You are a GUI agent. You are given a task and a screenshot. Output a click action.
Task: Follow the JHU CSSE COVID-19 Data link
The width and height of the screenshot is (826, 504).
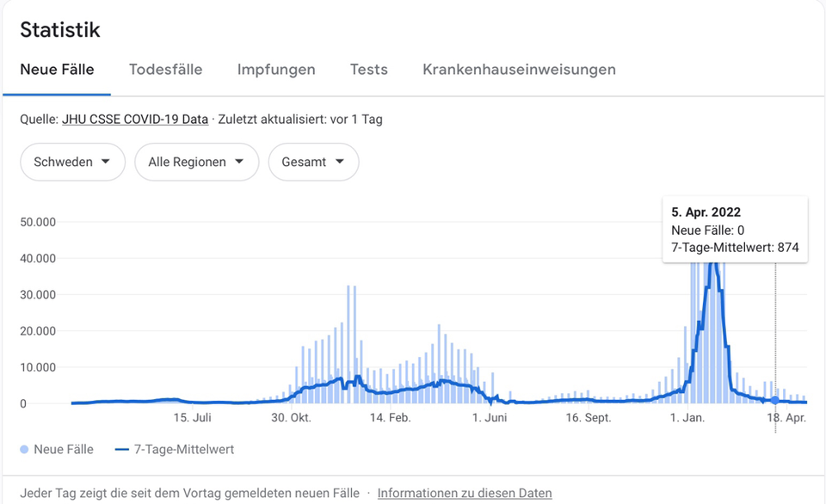(x=135, y=120)
